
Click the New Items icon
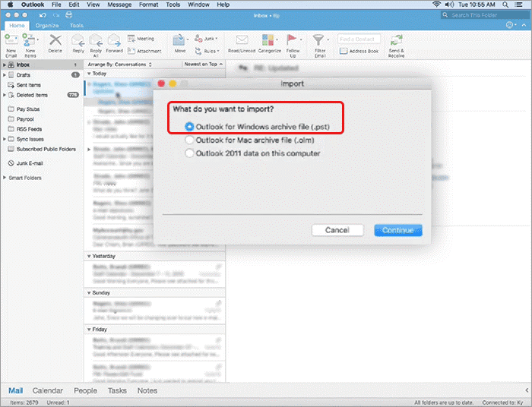pyautogui.click(x=29, y=41)
